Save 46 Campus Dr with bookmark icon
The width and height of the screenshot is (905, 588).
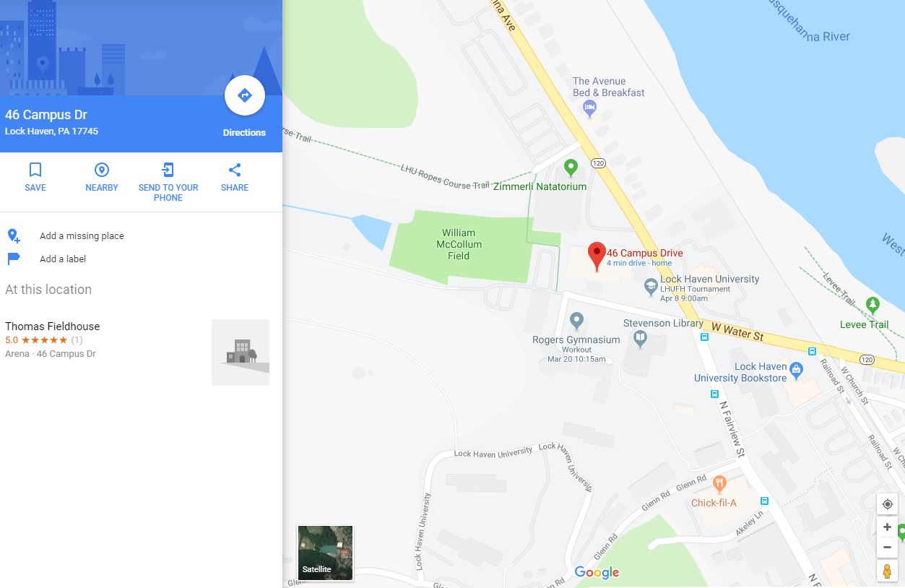(x=35, y=170)
